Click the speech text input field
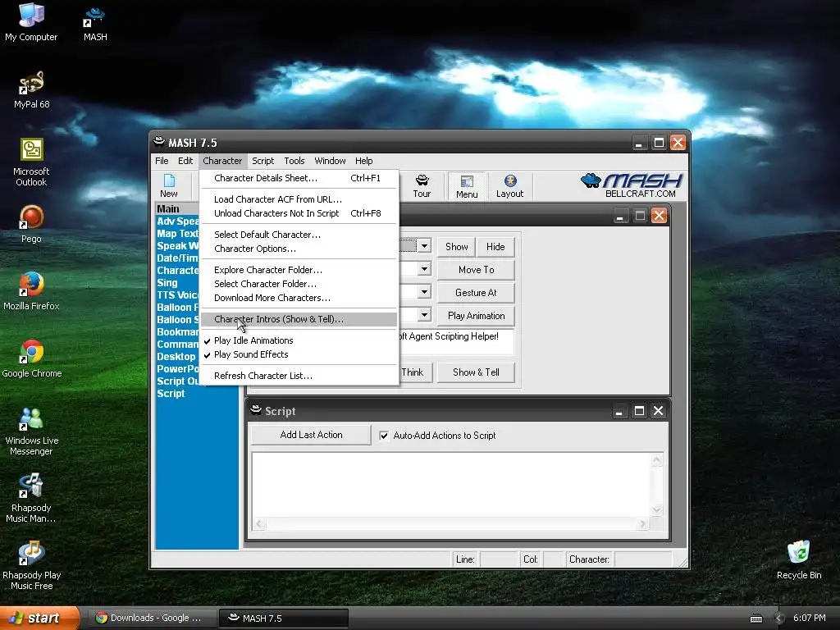 coord(456,341)
